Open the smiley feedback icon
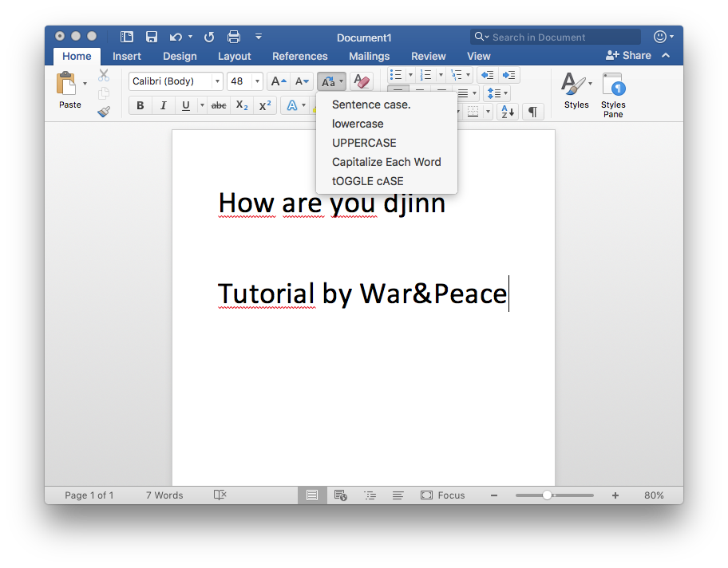 point(659,37)
